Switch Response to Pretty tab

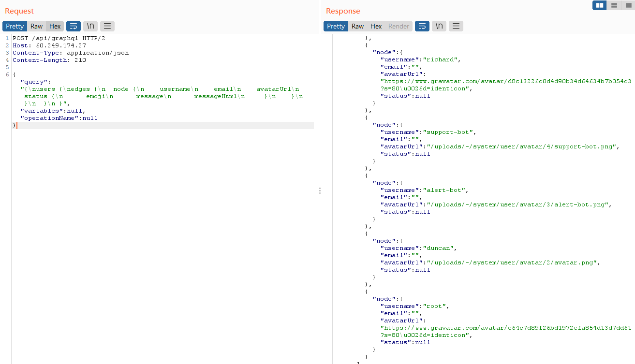[336, 26]
